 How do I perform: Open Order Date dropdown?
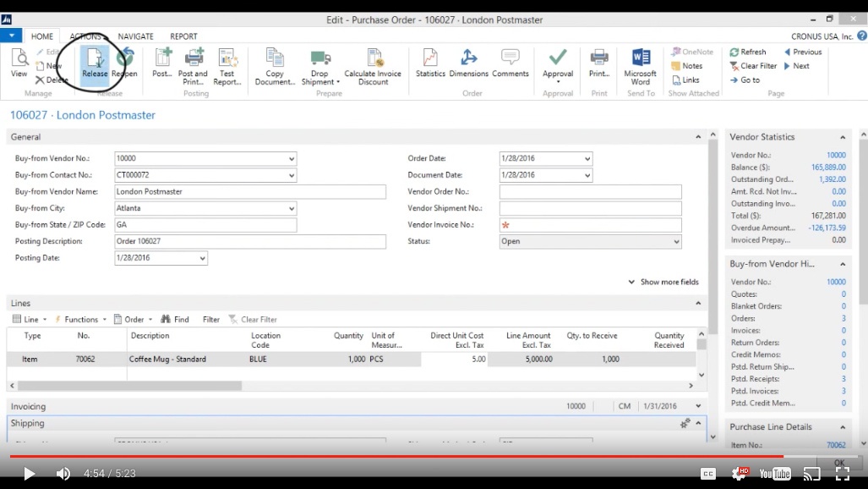pyautogui.click(x=587, y=158)
